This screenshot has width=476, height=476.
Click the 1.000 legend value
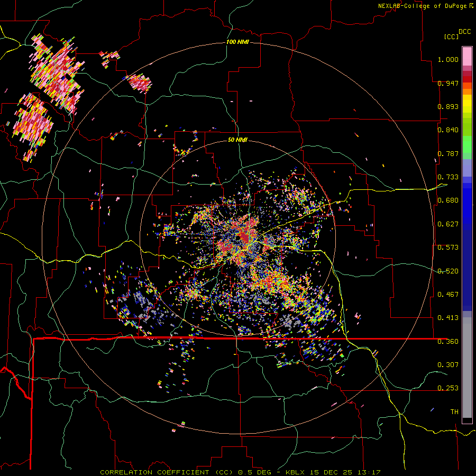tap(448, 59)
